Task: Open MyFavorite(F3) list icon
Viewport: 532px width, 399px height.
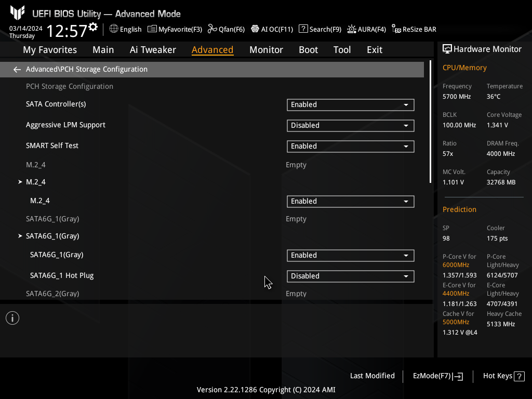Action: (x=152, y=29)
